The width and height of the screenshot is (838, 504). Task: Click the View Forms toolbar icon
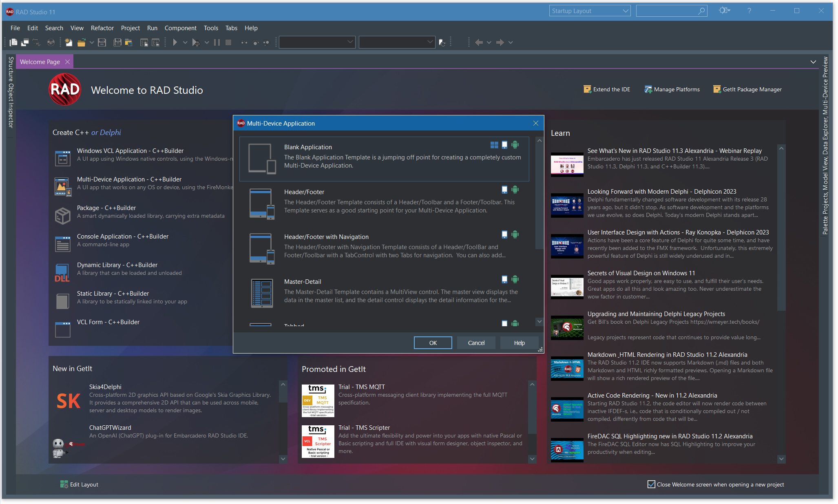pos(25,42)
